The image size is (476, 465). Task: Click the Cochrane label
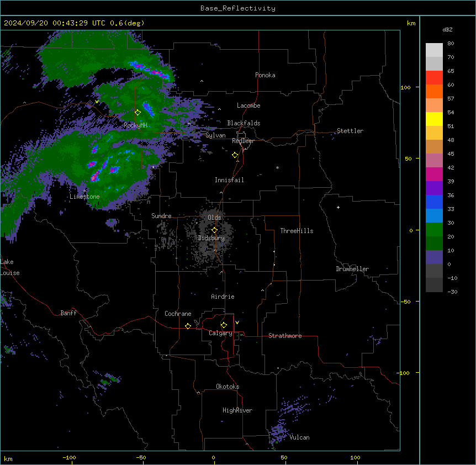click(x=178, y=314)
